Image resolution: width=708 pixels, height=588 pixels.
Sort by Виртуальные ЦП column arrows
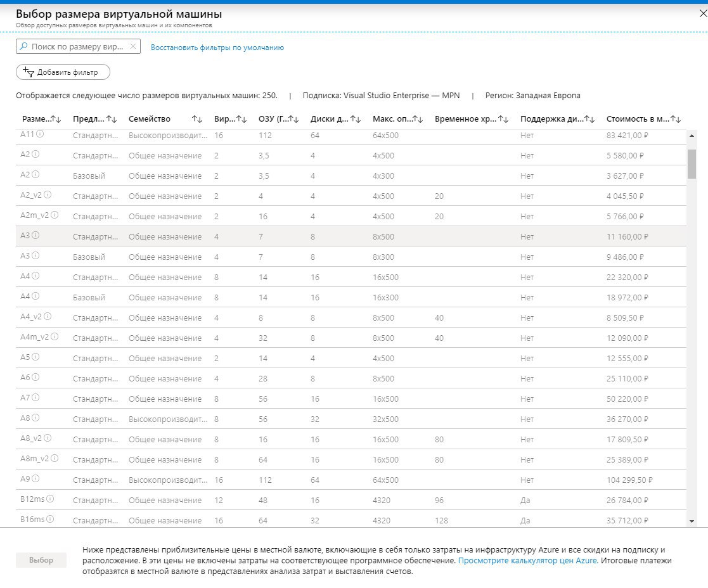pyautogui.click(x=241, y=119)
